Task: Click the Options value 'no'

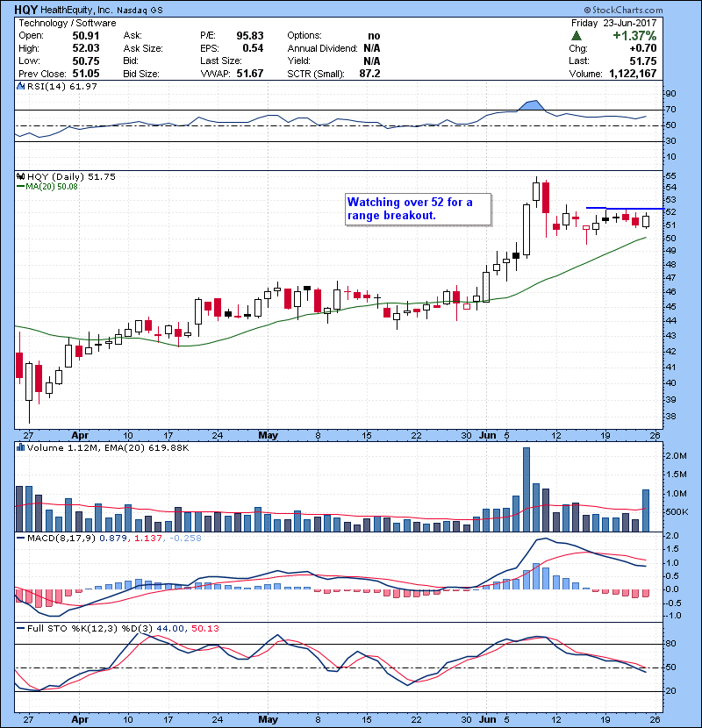Action: pyautogui.click(x=374, y=36)
